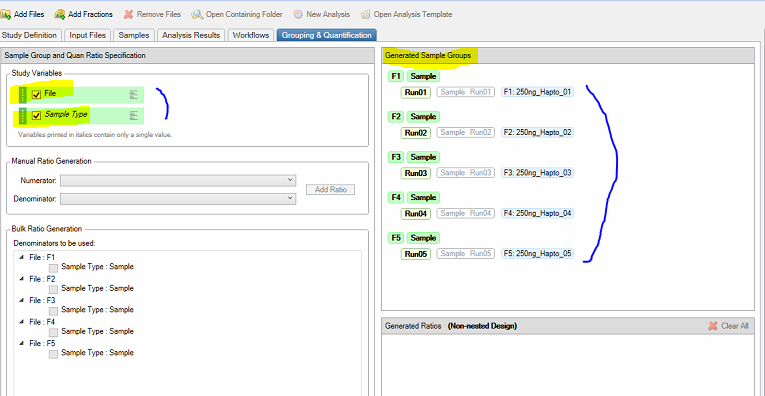This screenshot has height=396, width=765.
Task: Click the F3 group tag
Action: tap(396, 157)
